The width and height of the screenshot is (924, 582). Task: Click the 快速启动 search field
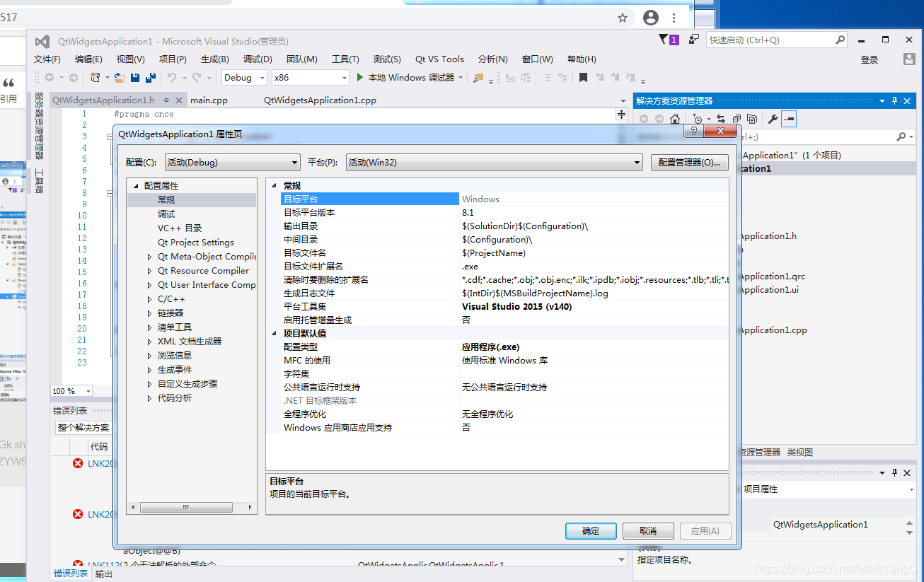tap(777, 40)
